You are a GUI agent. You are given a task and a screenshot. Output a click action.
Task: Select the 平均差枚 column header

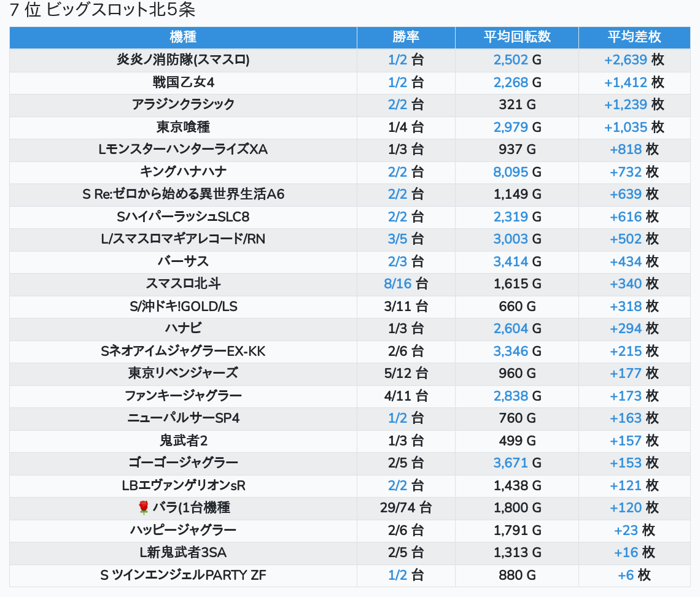coord(634,37)
